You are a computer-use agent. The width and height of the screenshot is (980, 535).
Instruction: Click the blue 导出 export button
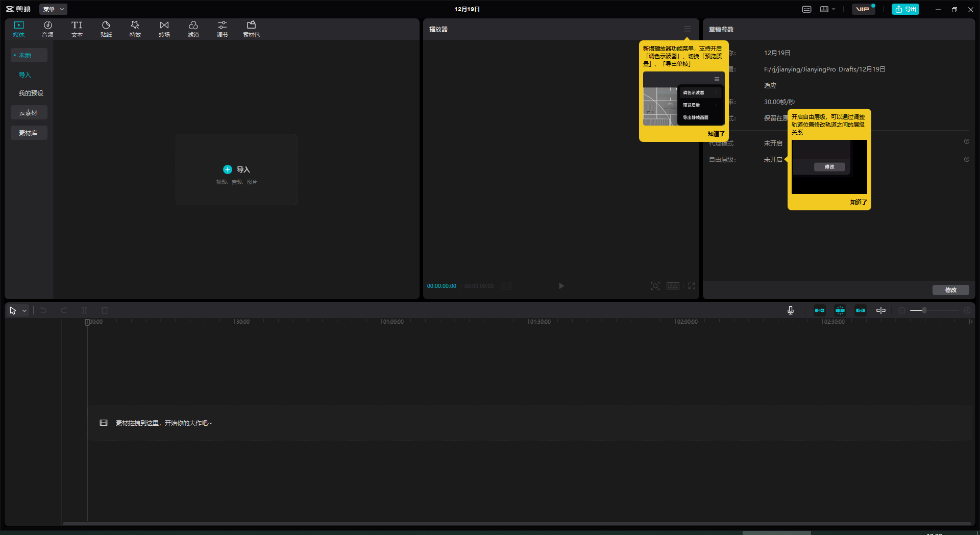coord(905,9)
